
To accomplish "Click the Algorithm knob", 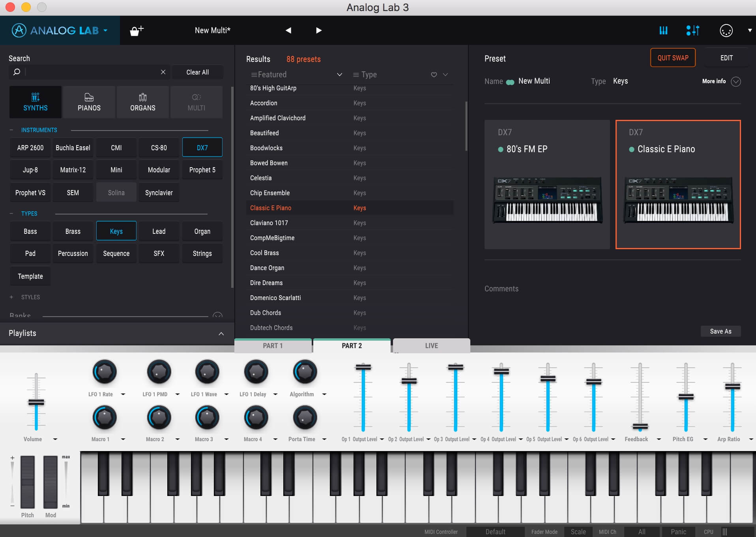I will point(305,371).
